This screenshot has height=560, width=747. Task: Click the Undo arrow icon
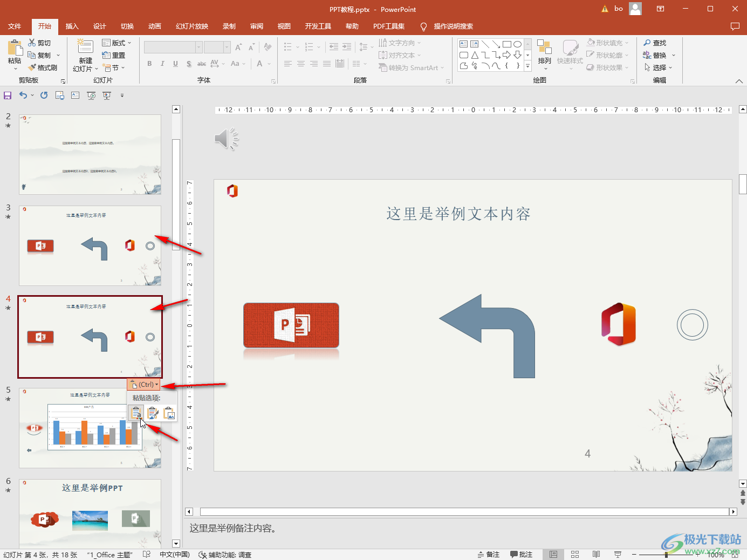tap(23, 95)
